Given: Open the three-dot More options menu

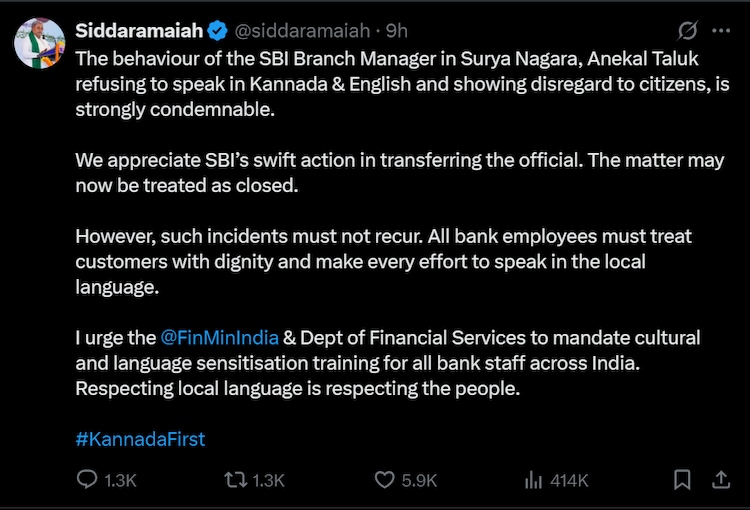Looking at the screenshot, I should click(x=721, y=30).
